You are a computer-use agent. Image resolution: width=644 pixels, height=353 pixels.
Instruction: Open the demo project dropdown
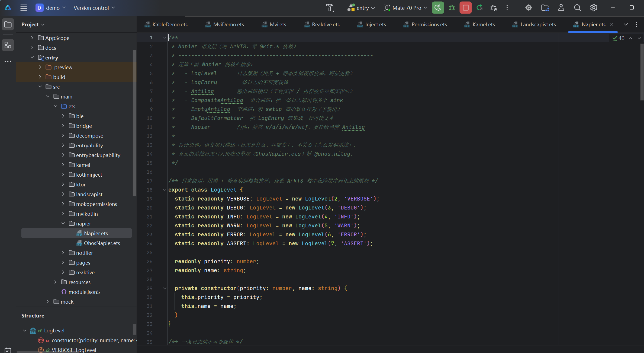pos(51,8)
